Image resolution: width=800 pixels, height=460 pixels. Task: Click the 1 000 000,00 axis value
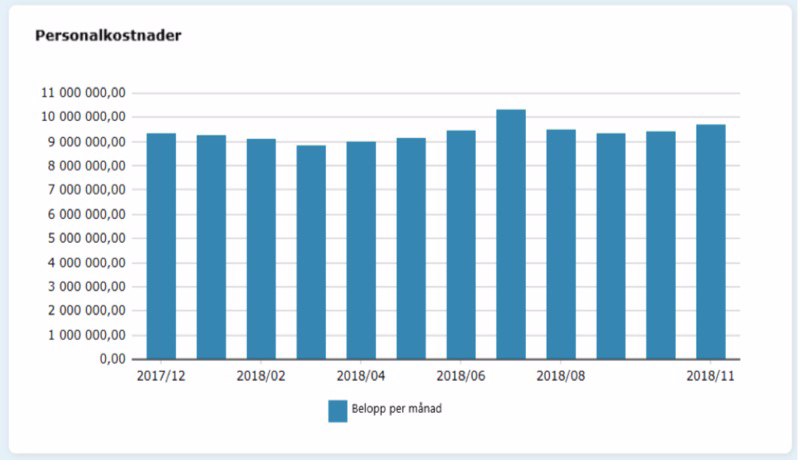pos(87,335)
